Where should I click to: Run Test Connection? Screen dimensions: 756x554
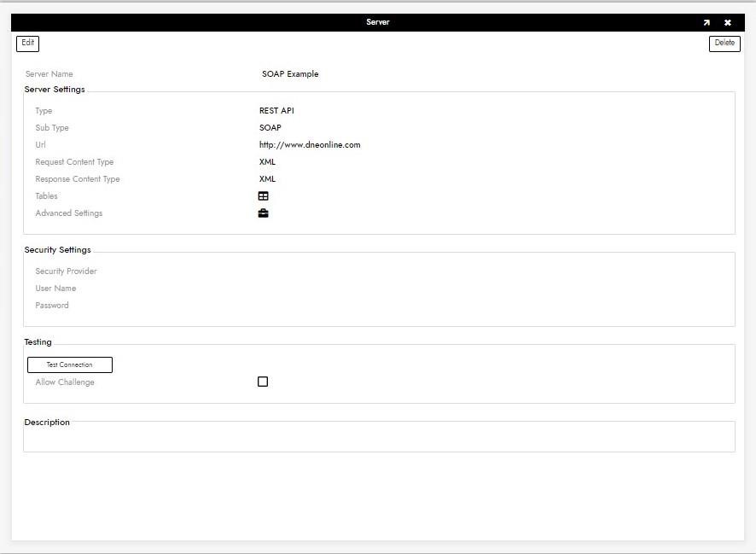(x=70, y=364)
